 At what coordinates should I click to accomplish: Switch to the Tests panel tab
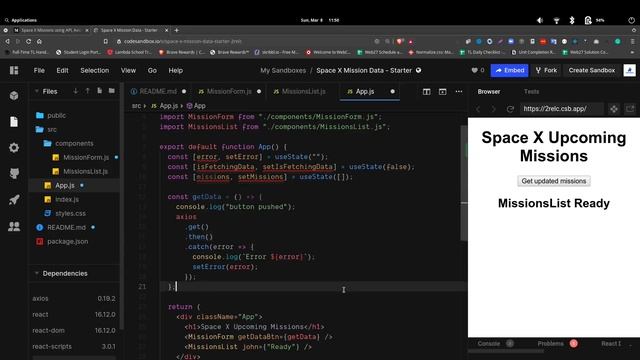pos(531,91)
